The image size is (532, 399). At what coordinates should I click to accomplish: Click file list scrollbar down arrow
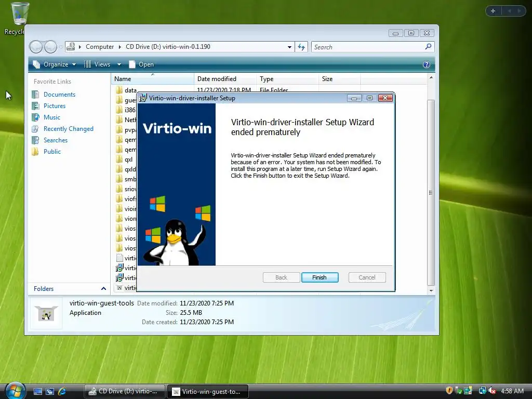(x=431, y=290)
